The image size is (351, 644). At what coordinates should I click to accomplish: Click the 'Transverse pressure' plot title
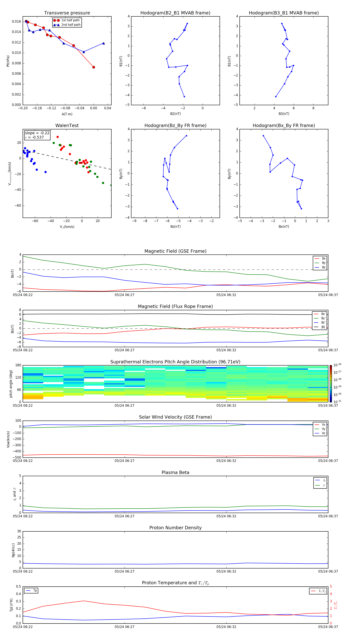(67, 13)
